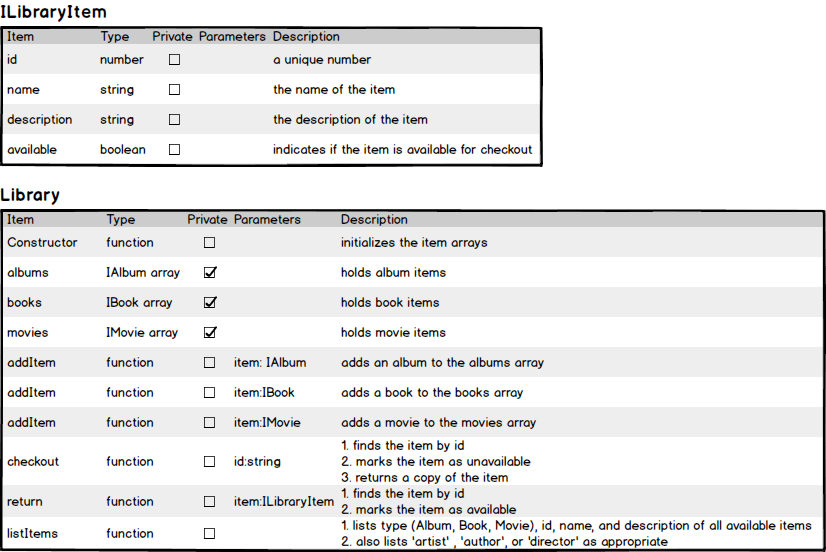
Task: Check the Private box for checkout
Action: 210,461
